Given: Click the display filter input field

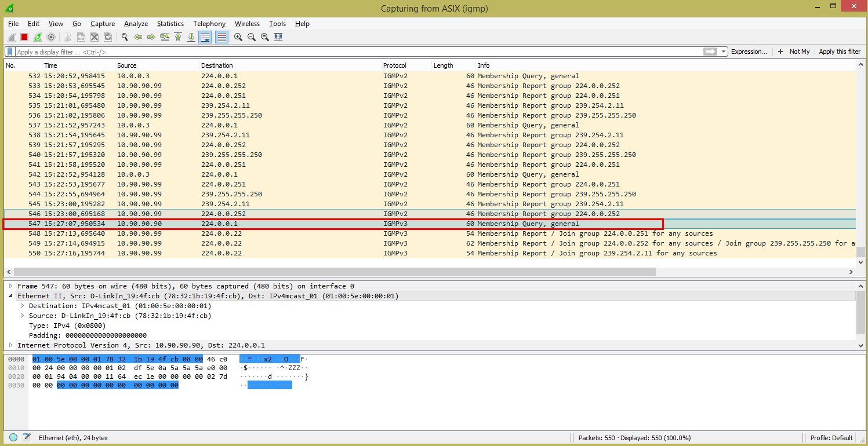Looking at the screenshot, I should (x=348, y=52).
